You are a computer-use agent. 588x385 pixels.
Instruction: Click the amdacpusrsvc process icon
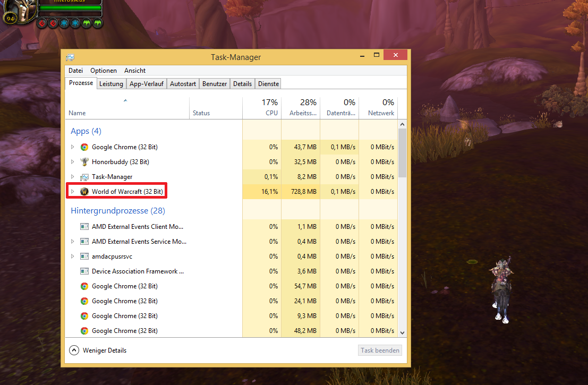pos(84,256)
